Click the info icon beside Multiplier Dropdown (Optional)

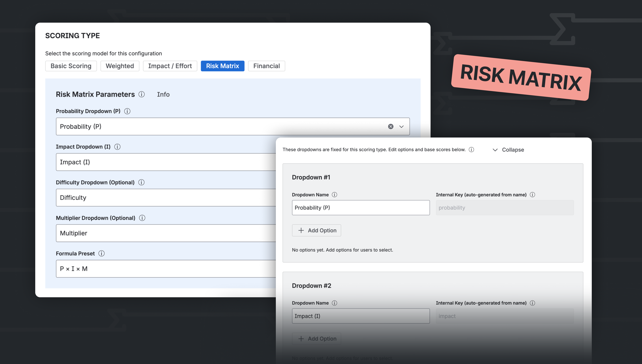coord(142,218)
